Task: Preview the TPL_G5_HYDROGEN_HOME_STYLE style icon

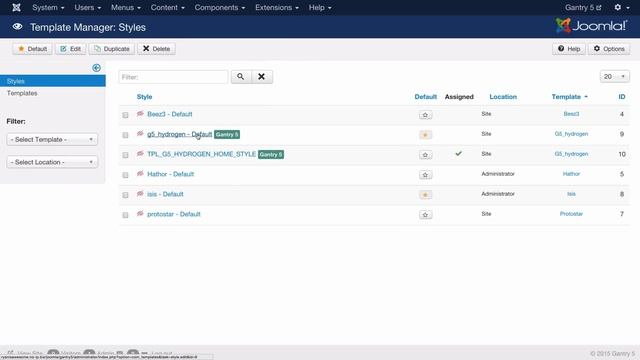Action: coord(140,154)
